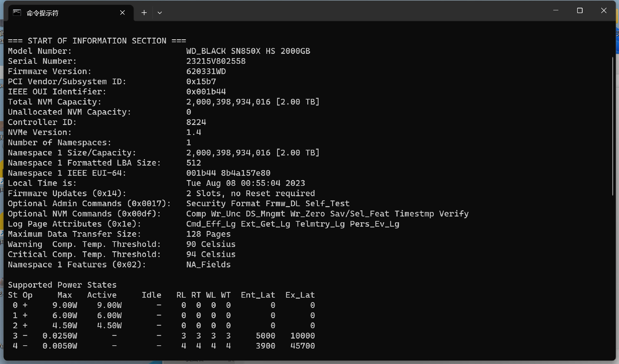Image resolution: width=619 pixels, height=364 pixels.
Task: Click the Supported Power States heading
Action: coord(62,285)
